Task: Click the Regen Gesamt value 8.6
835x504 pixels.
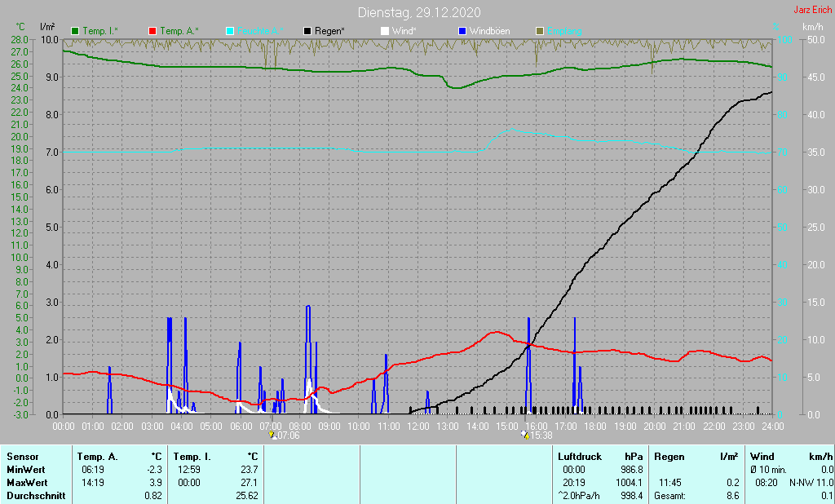Action: coord(733,496)
